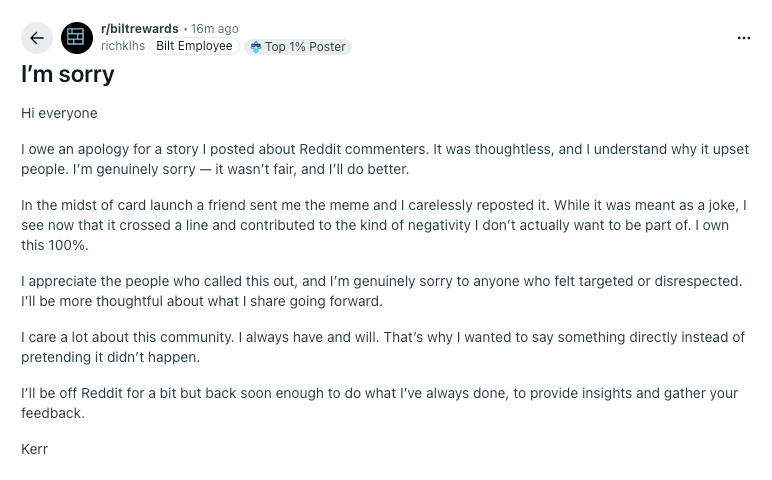Open the three-dot post options menu

(x=743, y=38)
